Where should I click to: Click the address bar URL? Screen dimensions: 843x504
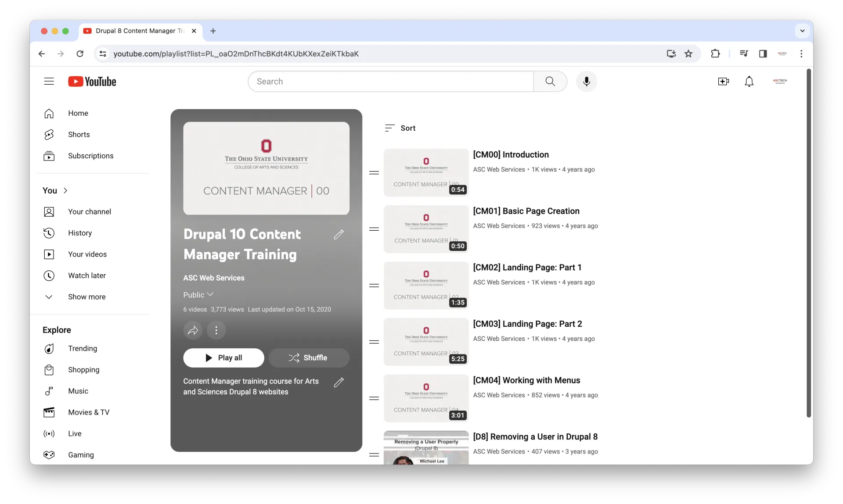pyautogui.click(x=236, y=54)
